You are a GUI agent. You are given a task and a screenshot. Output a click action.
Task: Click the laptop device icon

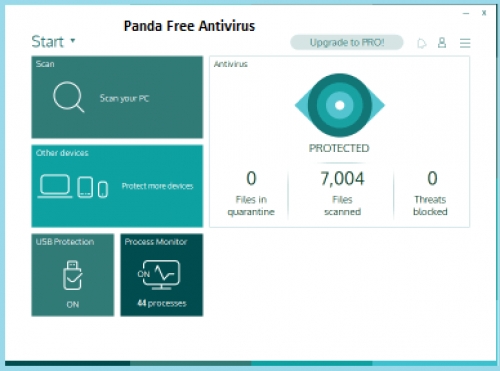(55, 186)
